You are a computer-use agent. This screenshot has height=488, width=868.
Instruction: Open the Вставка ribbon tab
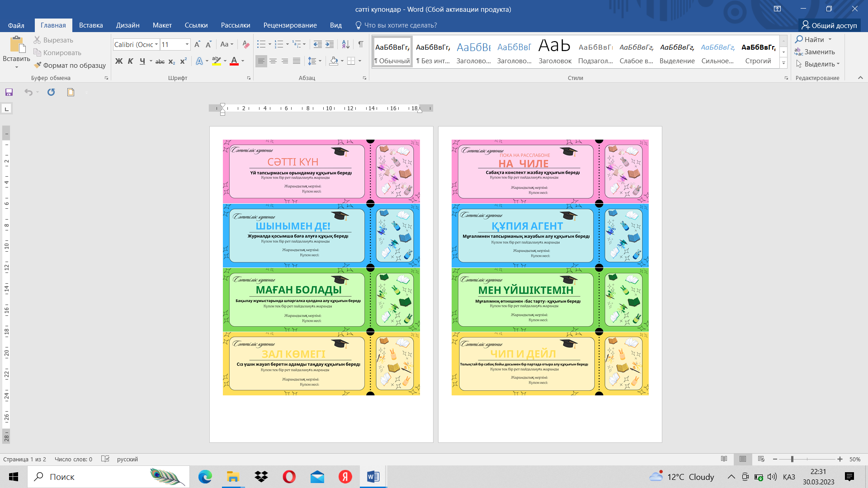click(x=91, y=25)
